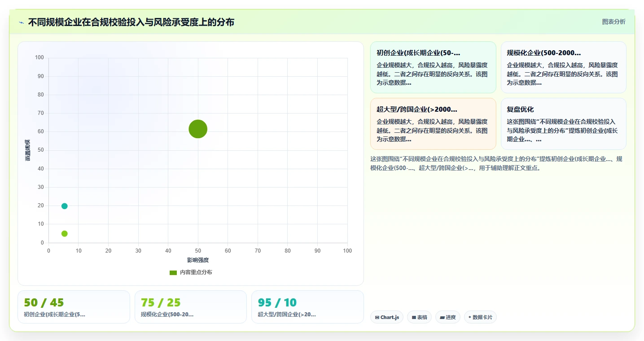This screenshot has height=341, width=644.
Task: Click the x-axis tick label 90
Action: [317, 251]
